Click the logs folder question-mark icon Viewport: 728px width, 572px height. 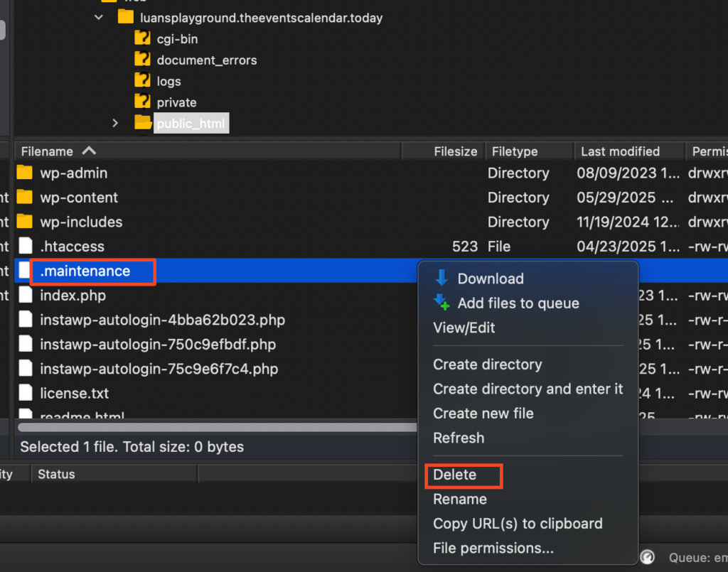click(143, 81)
